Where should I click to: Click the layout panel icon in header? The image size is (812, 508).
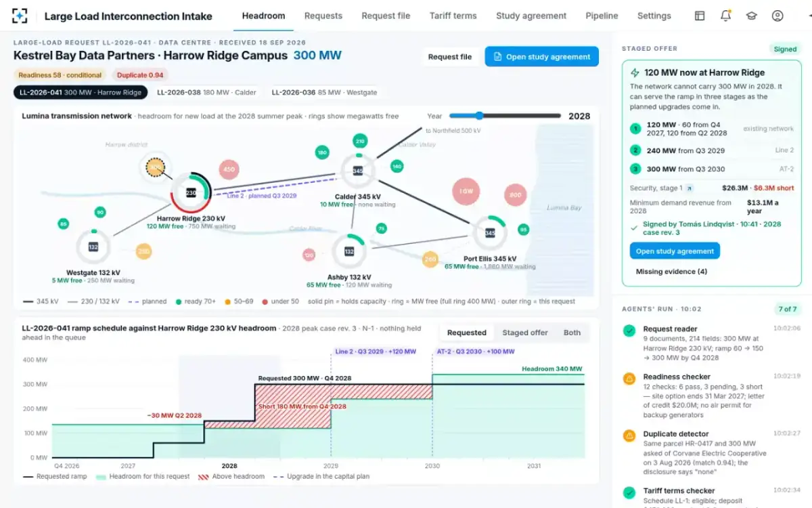click(x=700, y=16)
